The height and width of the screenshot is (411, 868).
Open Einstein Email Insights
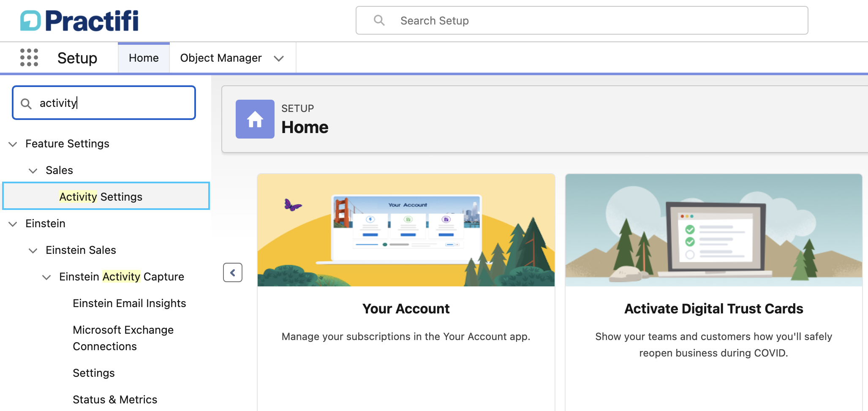point(129,303)
